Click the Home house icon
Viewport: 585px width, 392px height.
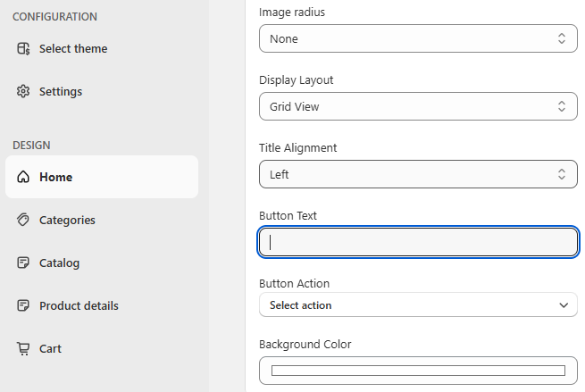point(23,177)
